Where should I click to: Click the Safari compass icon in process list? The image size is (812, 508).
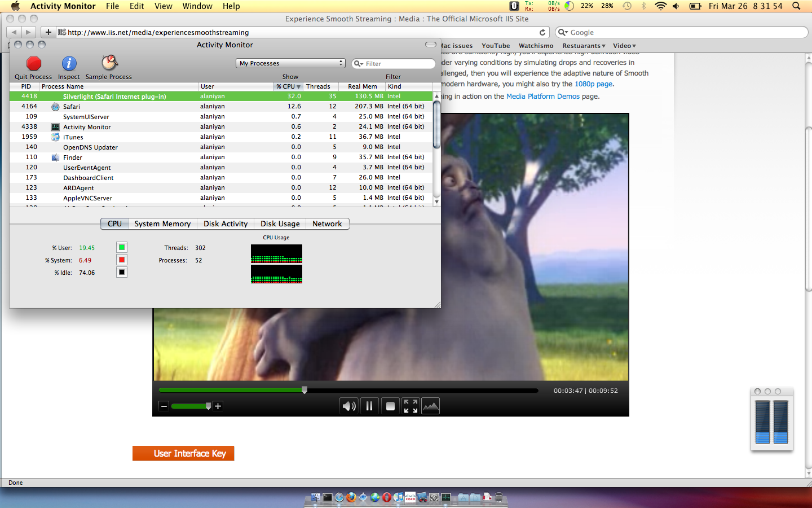point(55,107)
